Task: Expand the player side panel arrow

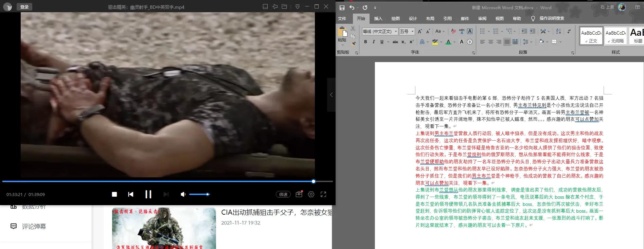Action: pos(331,95)
